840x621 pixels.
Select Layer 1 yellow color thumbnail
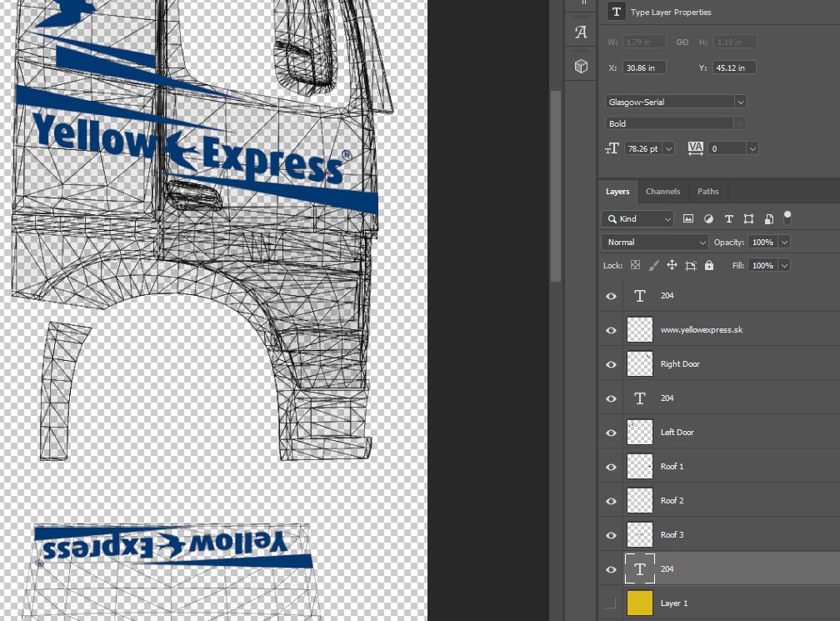coord(640,603)
